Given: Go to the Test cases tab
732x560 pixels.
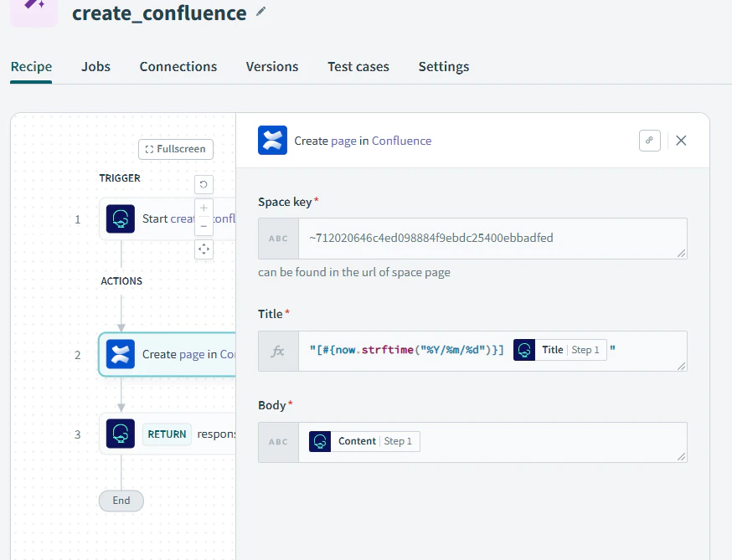Looking at the screenshot, I should pyautogui.click(x=358, y=67).
